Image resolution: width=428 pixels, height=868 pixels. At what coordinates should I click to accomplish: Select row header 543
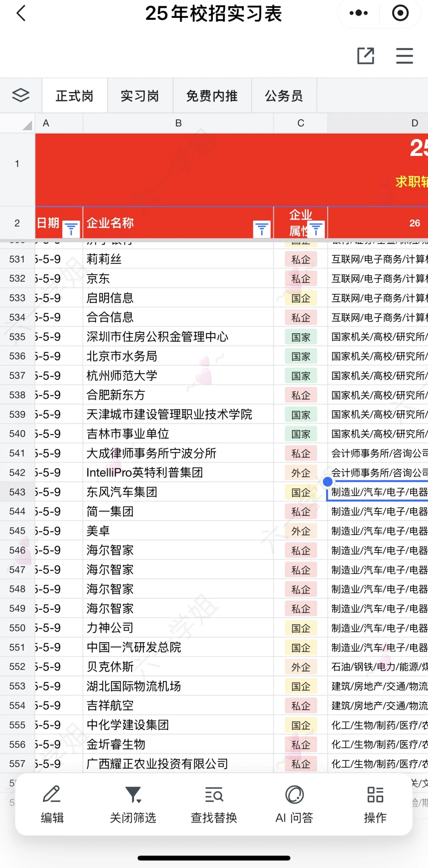click(17, 492)
